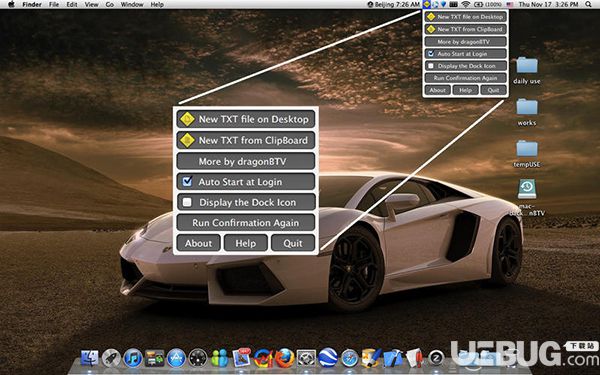Viewport: 600px width, 375px height.
Task: Click the black keyboard-like menu bar icon
Action: (x=453, y=4)
